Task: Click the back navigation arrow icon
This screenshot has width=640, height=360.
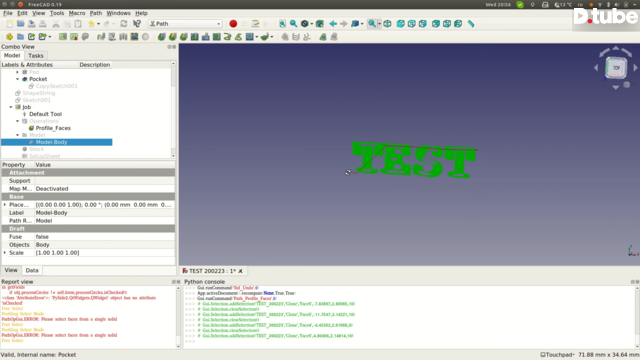Action: tap(333, 24)
